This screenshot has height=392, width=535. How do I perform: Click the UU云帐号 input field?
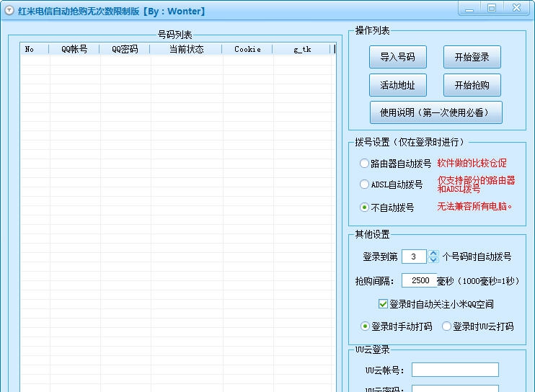point(455,370)
